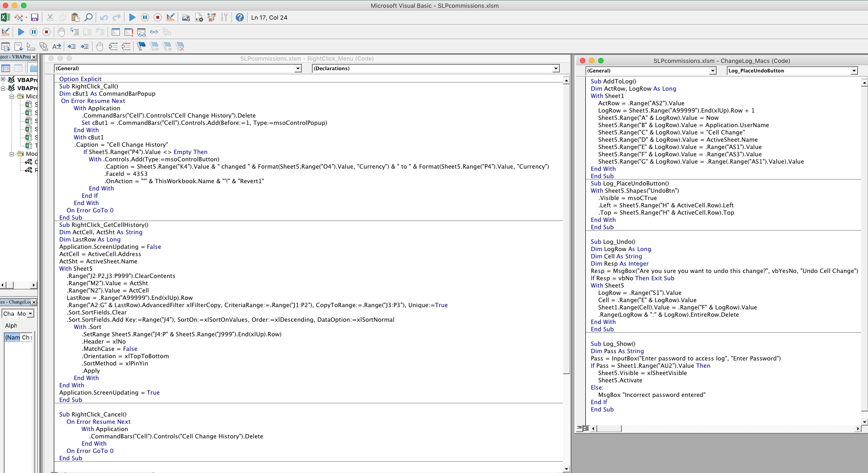Collapse the Mod... folder in the project tree
This screenshot has width=868, height=473.
point(12,154)
